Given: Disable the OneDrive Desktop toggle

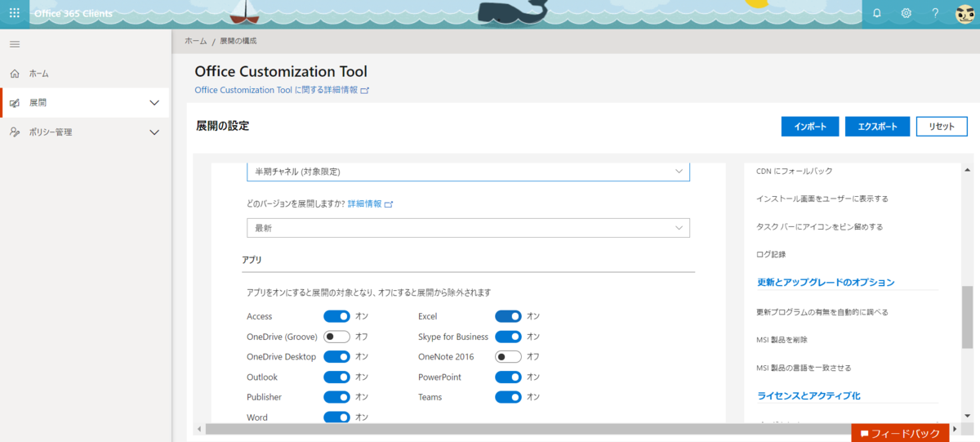Looking at the screenshot, I should (x=336, y=357).
